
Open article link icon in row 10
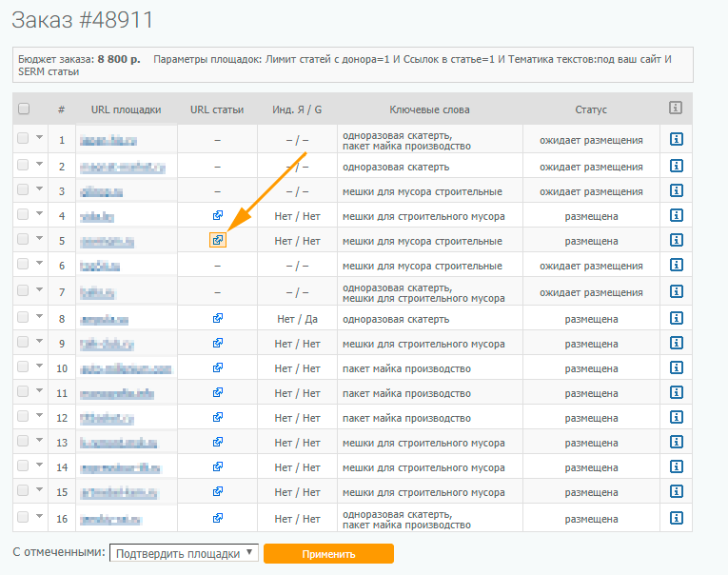(218, 368)
